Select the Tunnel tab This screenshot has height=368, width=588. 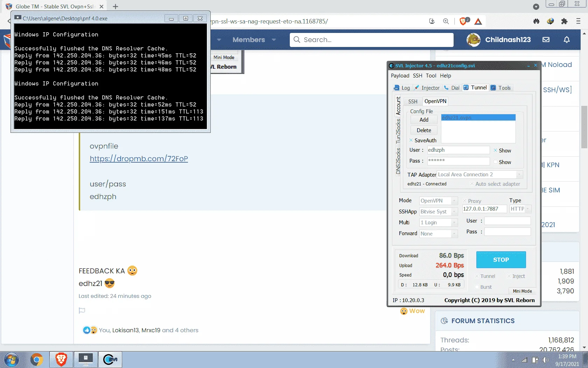click(x=475, y=88)
